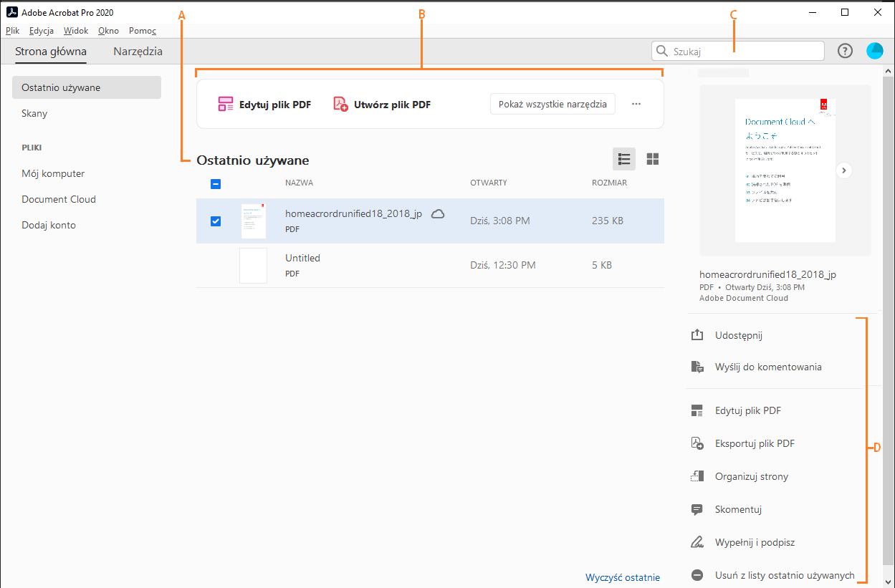This screenshot has height=588, width=895.
Task: Click the homeacrordrunified18_2018_jp file name in list
Action: click(354, 213)
